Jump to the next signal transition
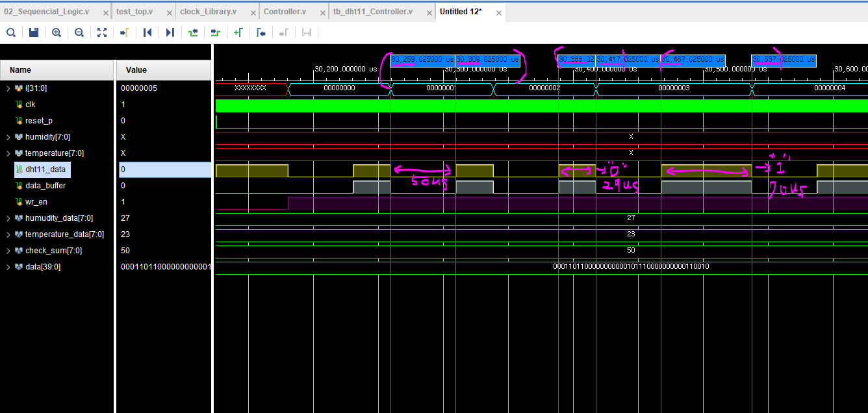 coord(215,32)
